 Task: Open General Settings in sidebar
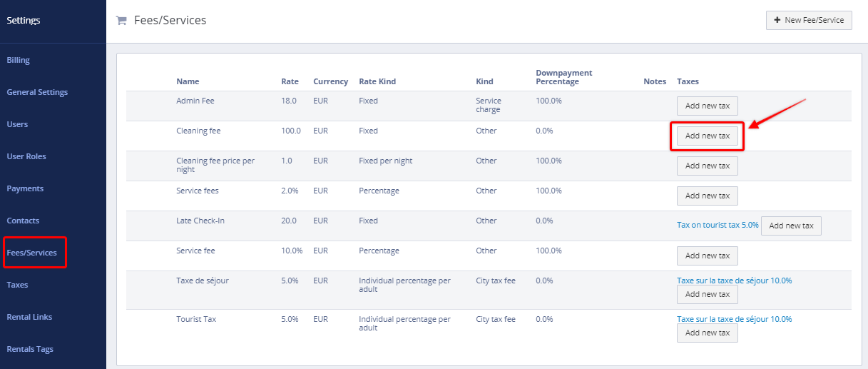pyautogui.click(x=37, y=92)
